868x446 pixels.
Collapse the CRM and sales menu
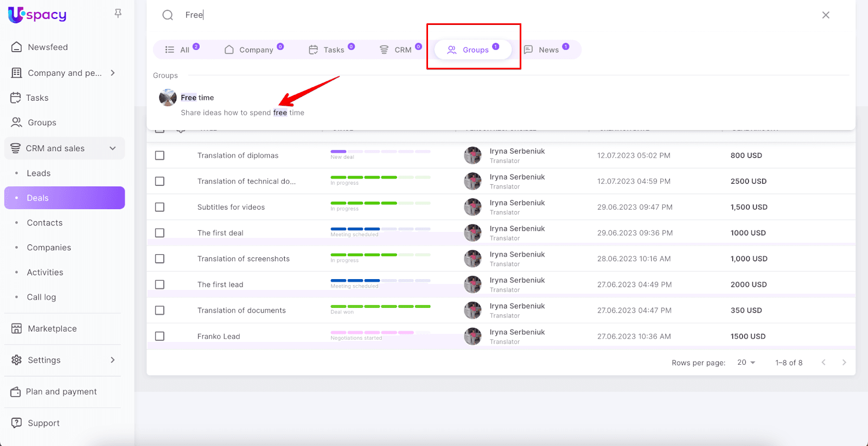click(113, 148)
